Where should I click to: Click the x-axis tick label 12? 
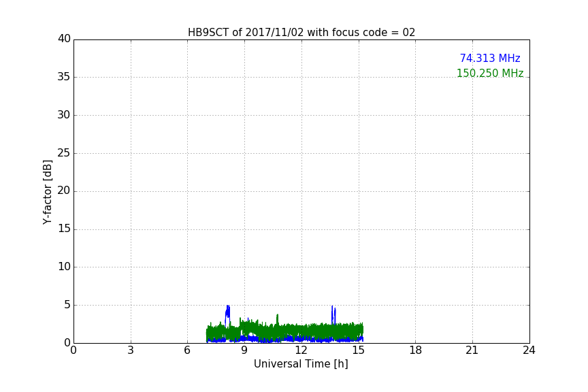tap(301, 350)
